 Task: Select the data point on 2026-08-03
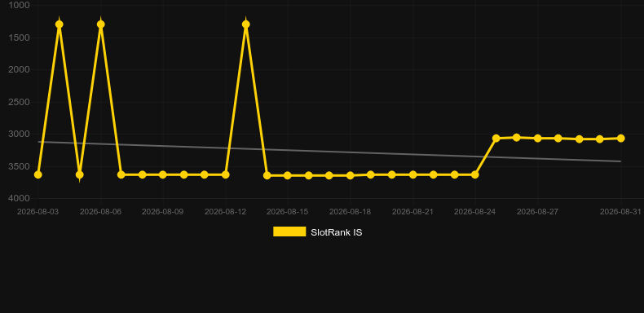pos(38,174)
